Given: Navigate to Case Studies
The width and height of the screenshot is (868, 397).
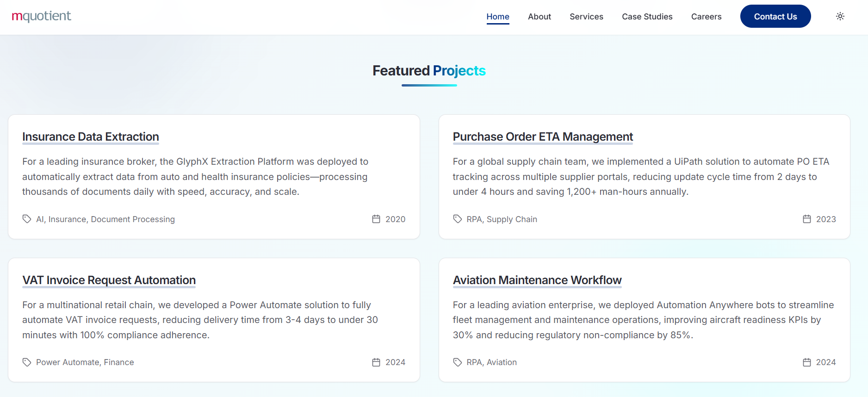Looking at the screenshot, I should coord(647,17).
